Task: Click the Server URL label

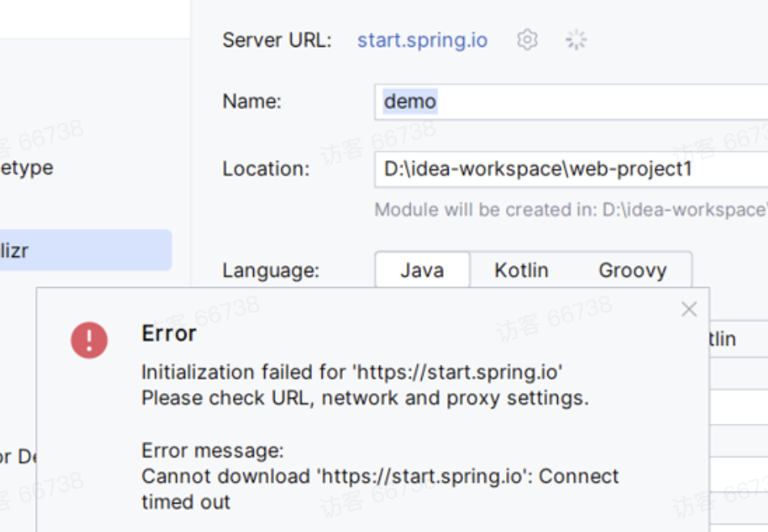Action: [276, 40]
